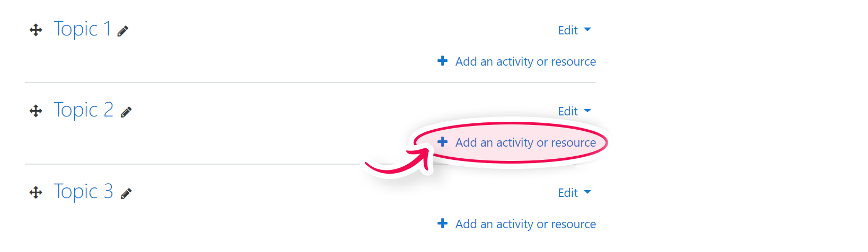Click the plus icon under Topic 1
The height and width of the screenshot is (252, 868).
click(x=442, y=61)
